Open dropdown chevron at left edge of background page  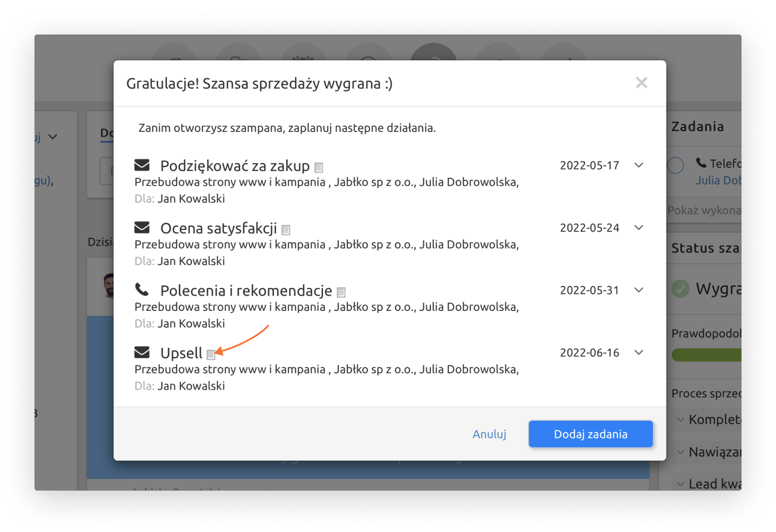53,137
